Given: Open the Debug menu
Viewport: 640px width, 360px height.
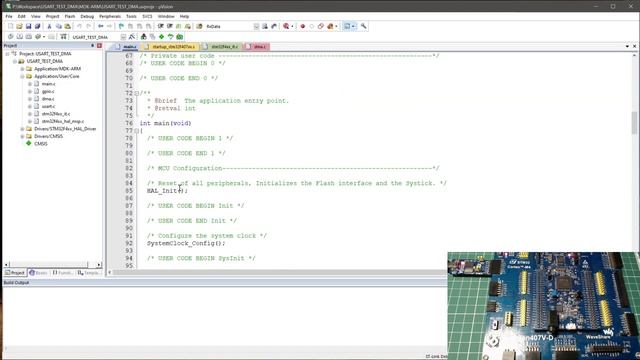Looking at the screenshot, I should (x=87, y=16).
